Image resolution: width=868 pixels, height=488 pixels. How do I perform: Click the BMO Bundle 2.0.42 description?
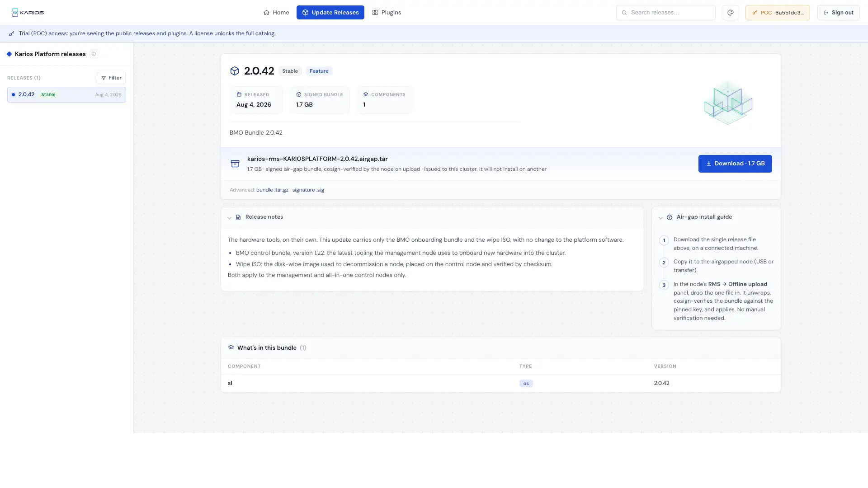pyautogui.click(x=256, y=133)
